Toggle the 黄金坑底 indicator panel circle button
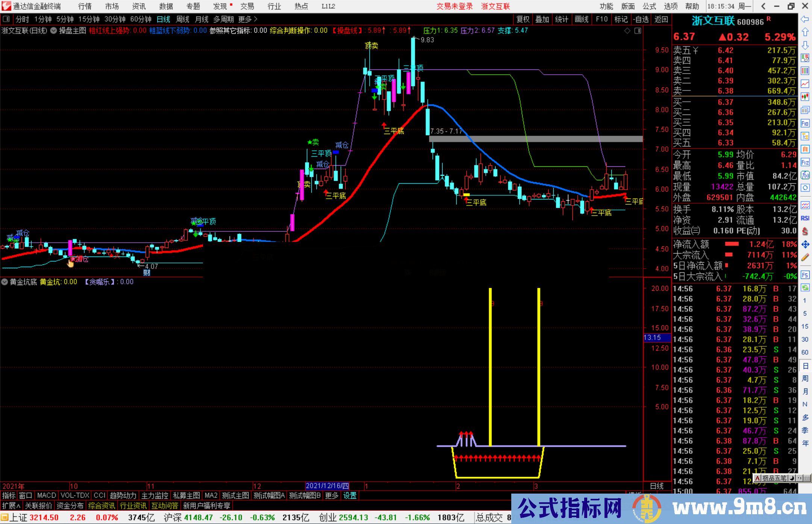 coord(5,282)
